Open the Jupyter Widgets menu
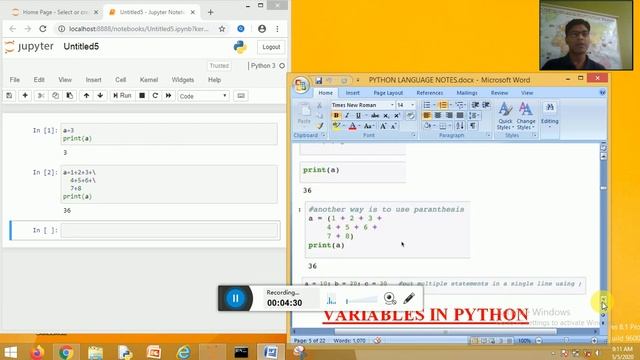640x360 pixels. (183, 80)
